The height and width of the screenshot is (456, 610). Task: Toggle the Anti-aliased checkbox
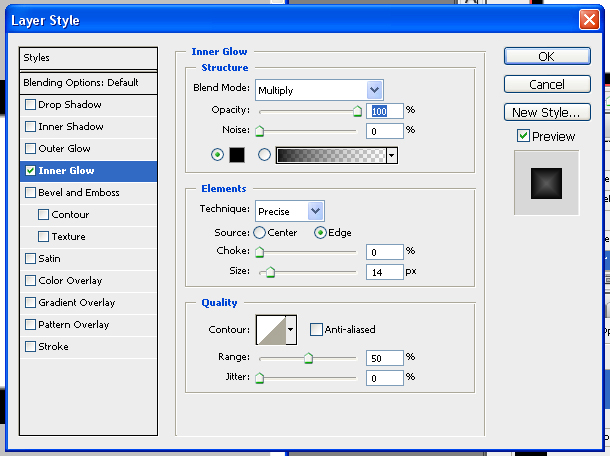tap(316, 329)
